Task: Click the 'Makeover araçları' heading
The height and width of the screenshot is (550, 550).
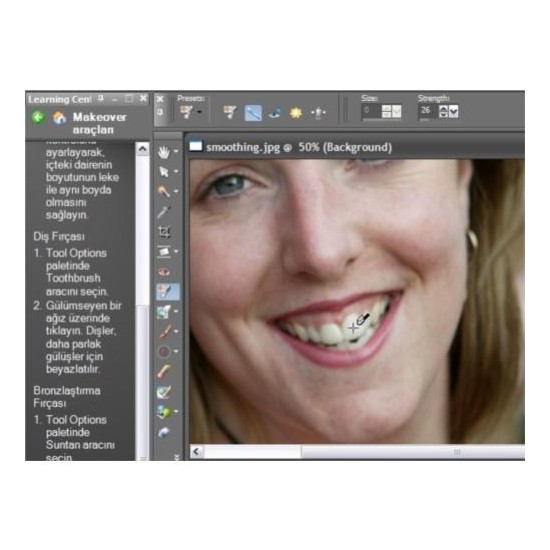Action: click(99, 123)
